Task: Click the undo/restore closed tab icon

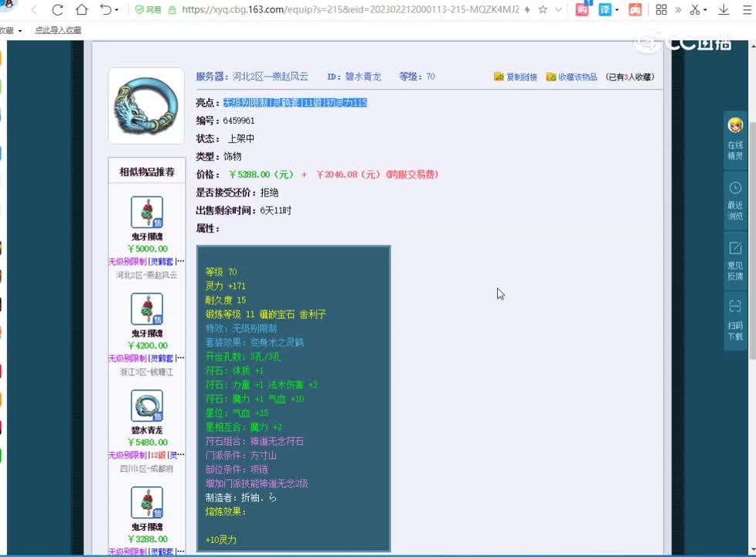Action: [106, 9]
